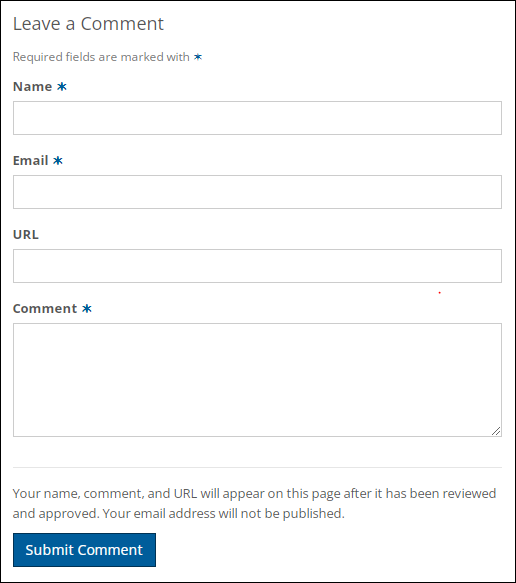This screenshot has width=516, height=583.
Task: Click the asterisk next to Name
Action: 62,87
